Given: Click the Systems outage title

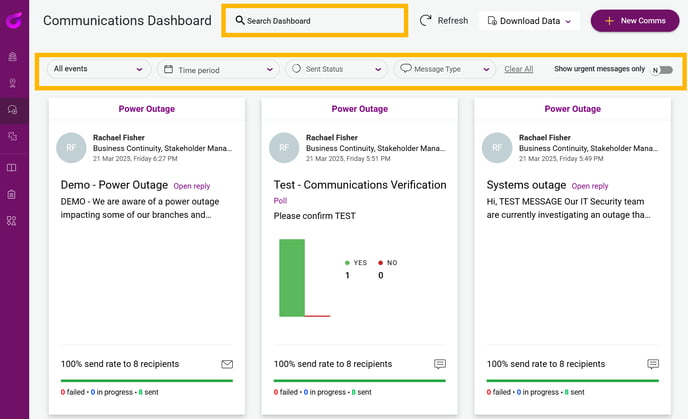Looking at the screenshot, I should coord(526,185).
